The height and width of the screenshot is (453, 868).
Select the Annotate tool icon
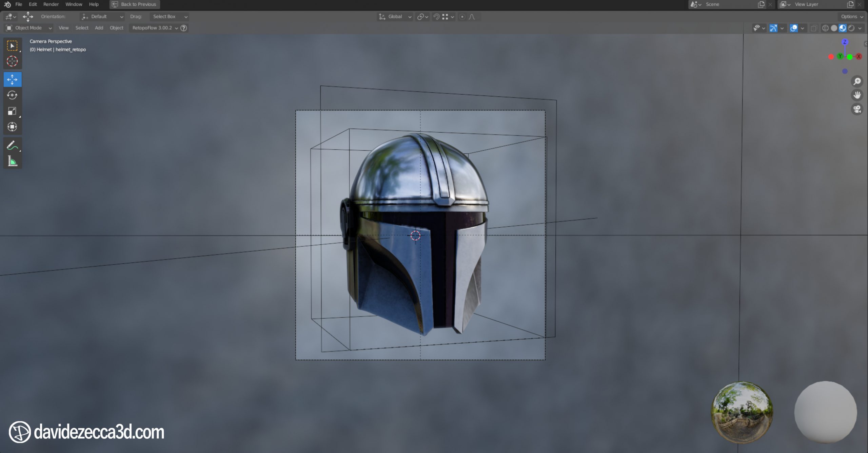tap(13, 146)
